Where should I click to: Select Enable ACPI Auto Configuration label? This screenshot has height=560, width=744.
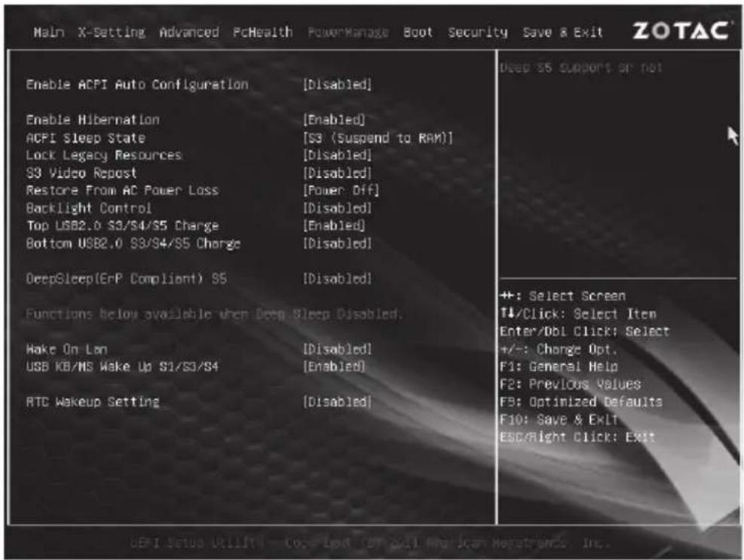(x=137, y=84)
